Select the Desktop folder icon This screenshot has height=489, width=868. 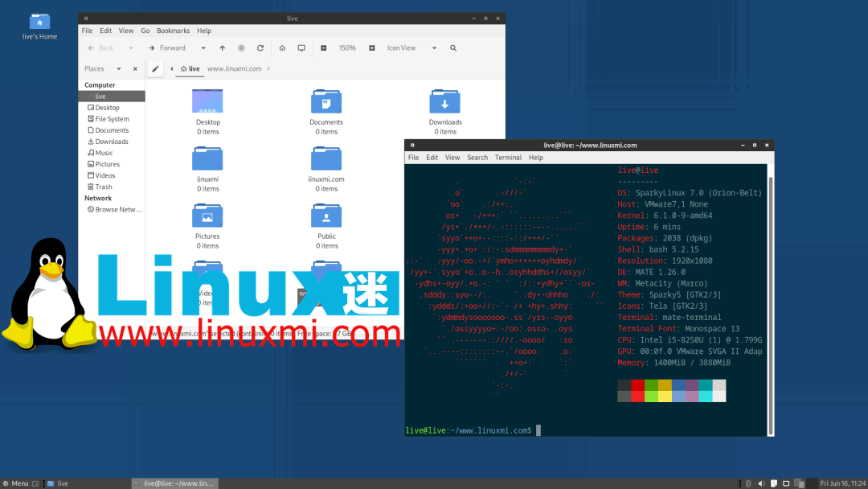pos(207,102)
